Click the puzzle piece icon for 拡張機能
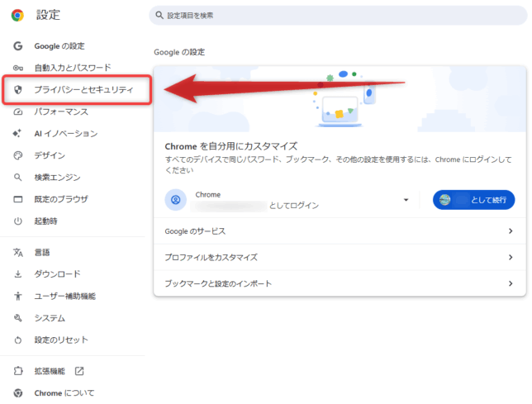 click(x=18, y=371)
